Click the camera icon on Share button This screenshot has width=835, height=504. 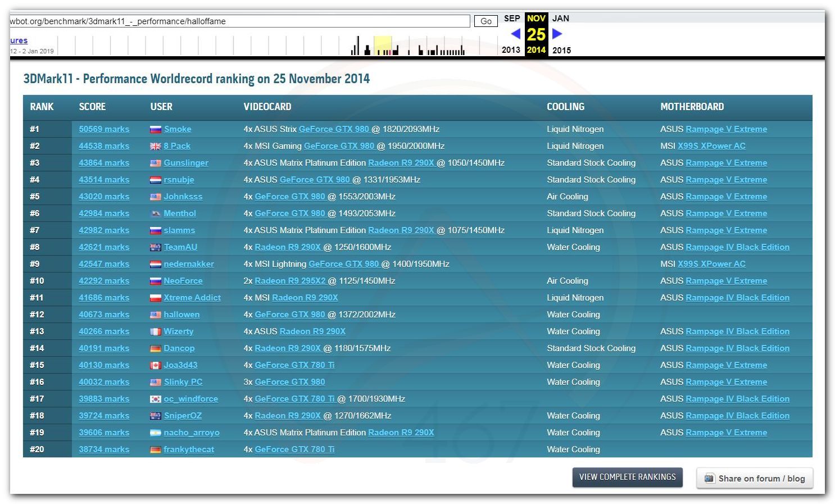710,478
